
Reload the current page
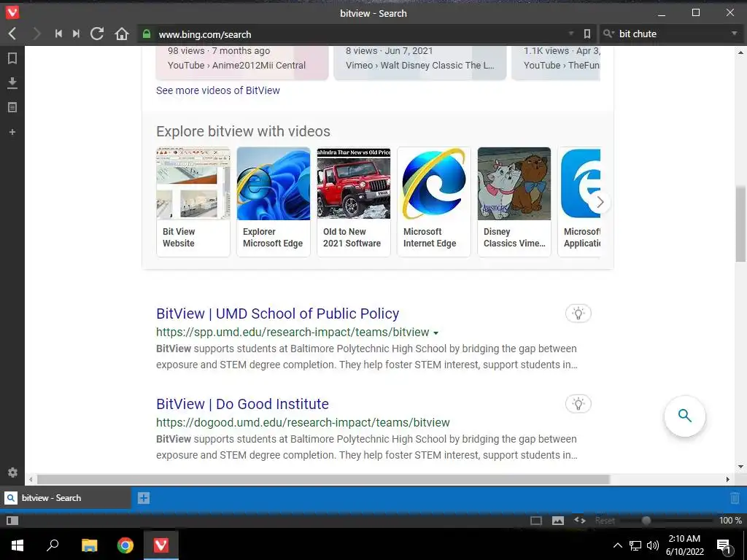click(x=97, y=34)
